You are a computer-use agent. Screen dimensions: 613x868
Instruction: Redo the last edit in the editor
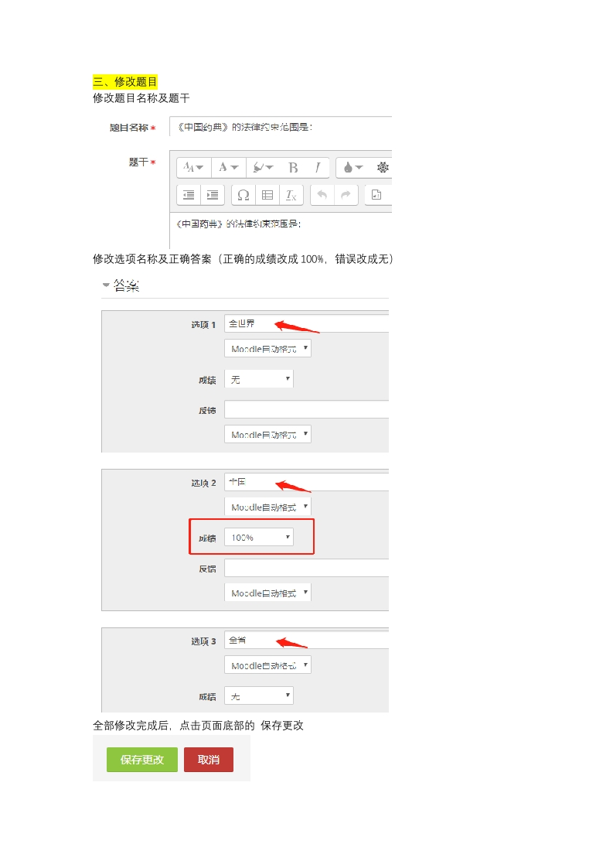point(346,195)
